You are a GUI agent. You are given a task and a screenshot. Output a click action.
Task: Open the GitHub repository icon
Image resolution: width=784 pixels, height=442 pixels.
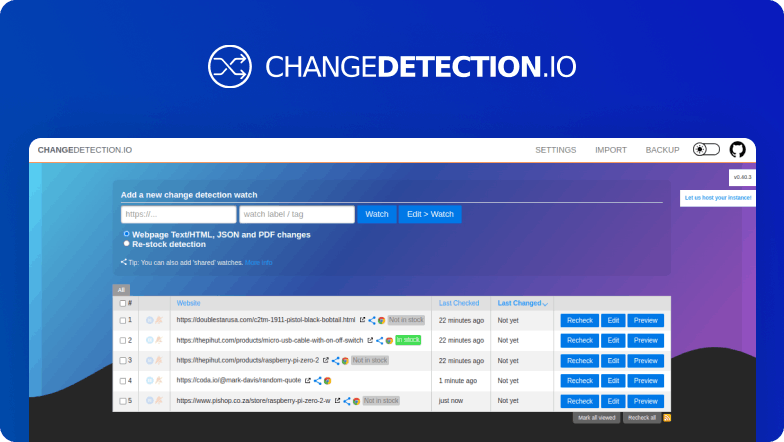click(x=737, y=149)
